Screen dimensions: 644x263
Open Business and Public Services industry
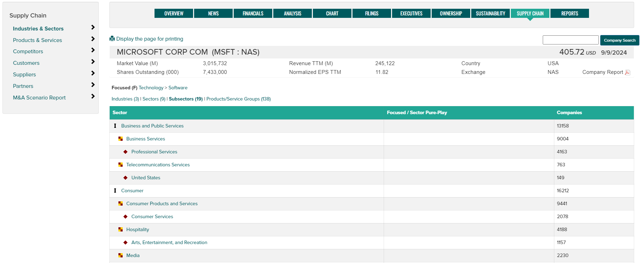tap(152, 126)
